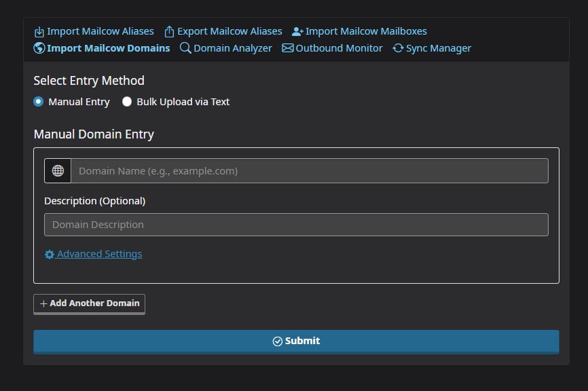The width and height of the screenshot is (588, 391).
Task: Click the Import Mailcow Aliases icon
Action: (x=39, y=32)
